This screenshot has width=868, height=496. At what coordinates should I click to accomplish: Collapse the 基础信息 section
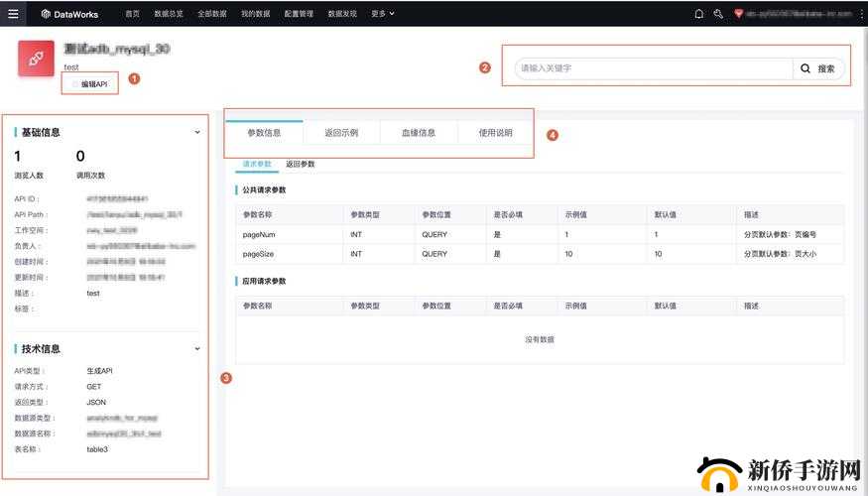(x=197, y=132)
